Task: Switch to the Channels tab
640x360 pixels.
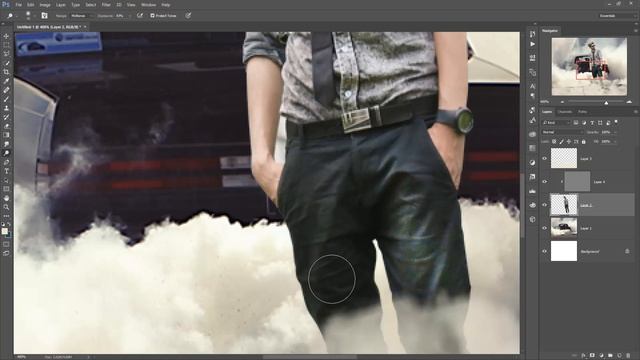Action: pos(565,112)
